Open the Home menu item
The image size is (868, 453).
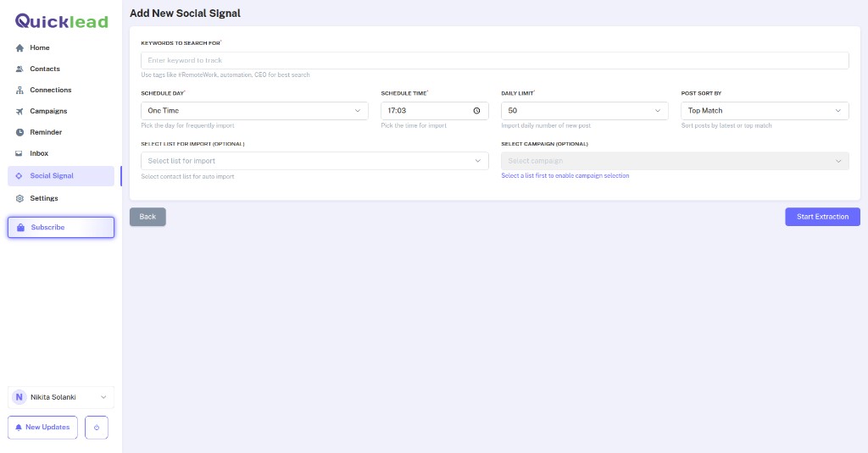[x=61, y=47]
